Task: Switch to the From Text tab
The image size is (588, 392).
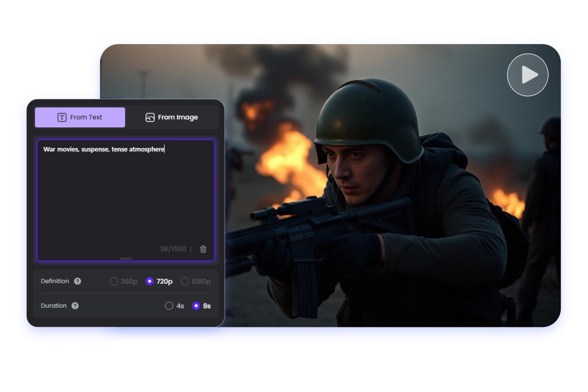Action: point(80,118)
